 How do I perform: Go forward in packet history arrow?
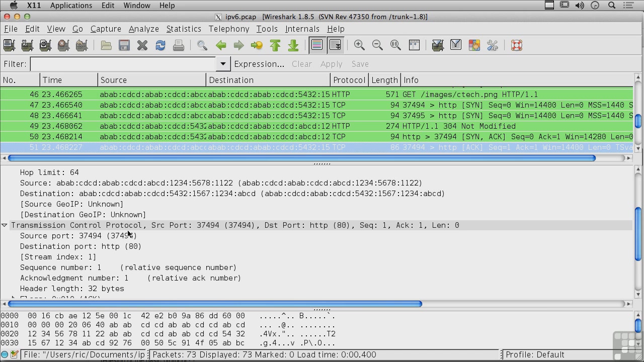pos(238,45)
